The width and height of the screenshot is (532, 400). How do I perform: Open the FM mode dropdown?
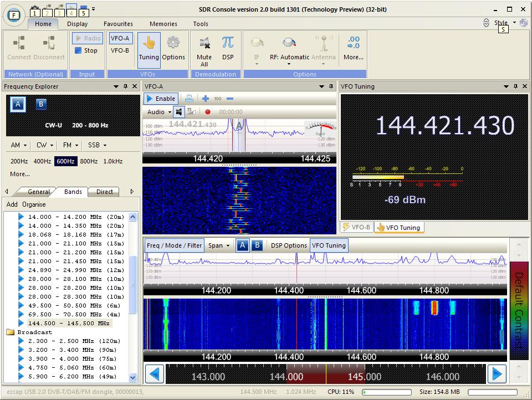[70, 145]
